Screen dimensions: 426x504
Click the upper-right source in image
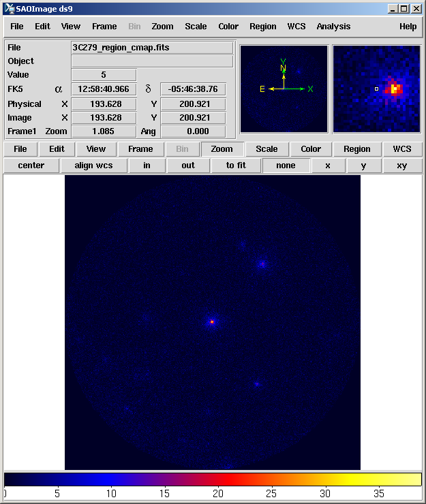tap(262, 264)
